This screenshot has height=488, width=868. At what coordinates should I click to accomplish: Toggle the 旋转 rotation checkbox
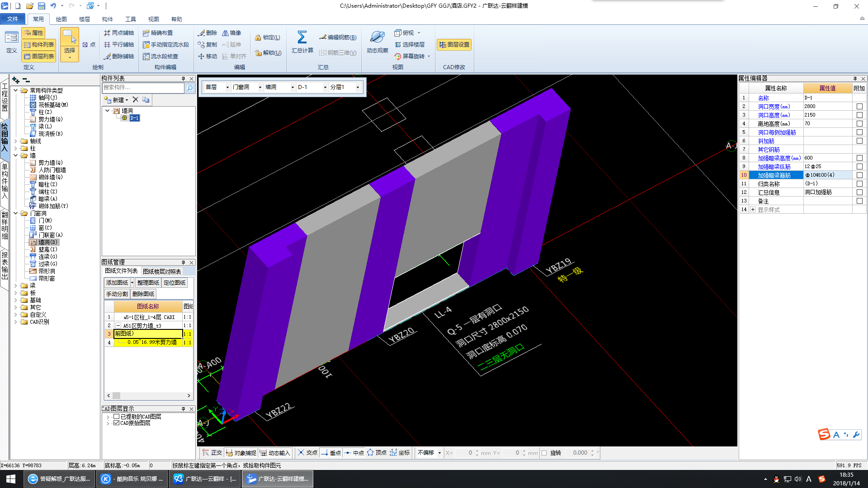pyautogui.click(x=544, y=453)
